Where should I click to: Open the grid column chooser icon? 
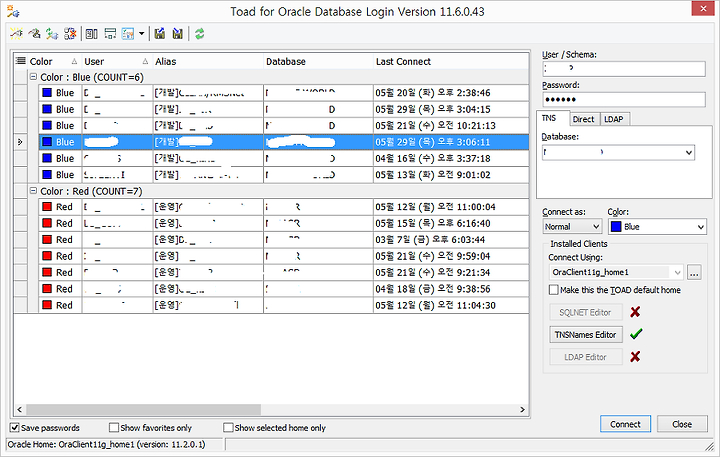click(21, 61)
